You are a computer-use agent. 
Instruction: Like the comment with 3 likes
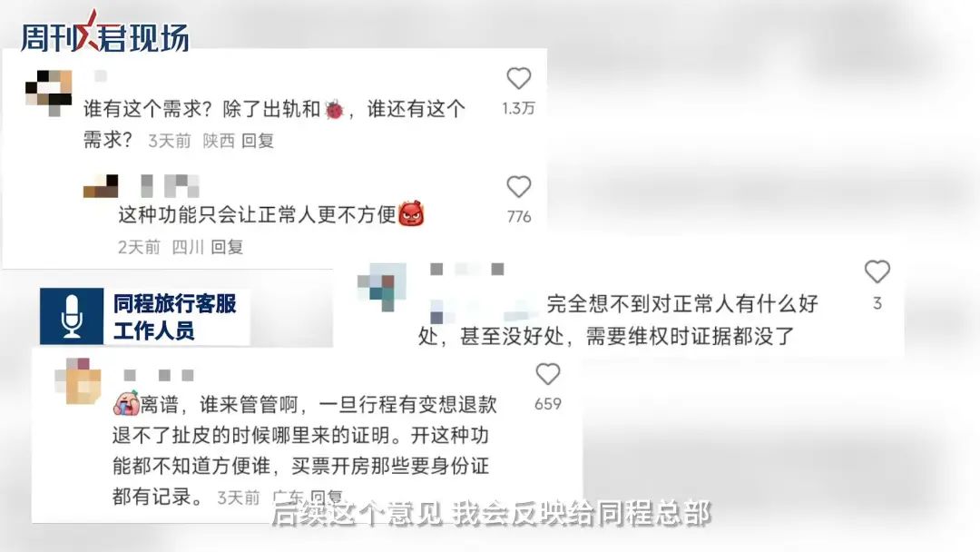coord(877,271)
